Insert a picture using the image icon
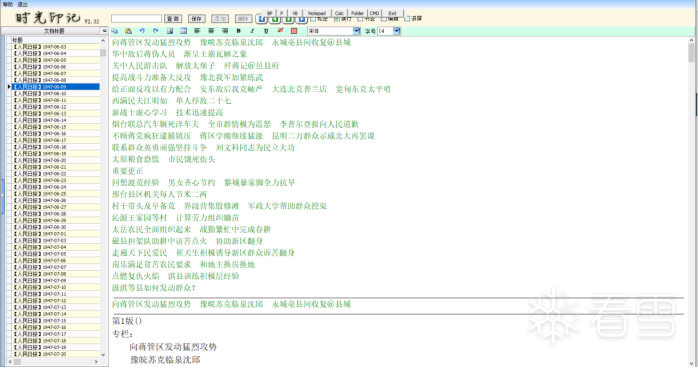Screen dimensions: 698x368 pos(170,31)
